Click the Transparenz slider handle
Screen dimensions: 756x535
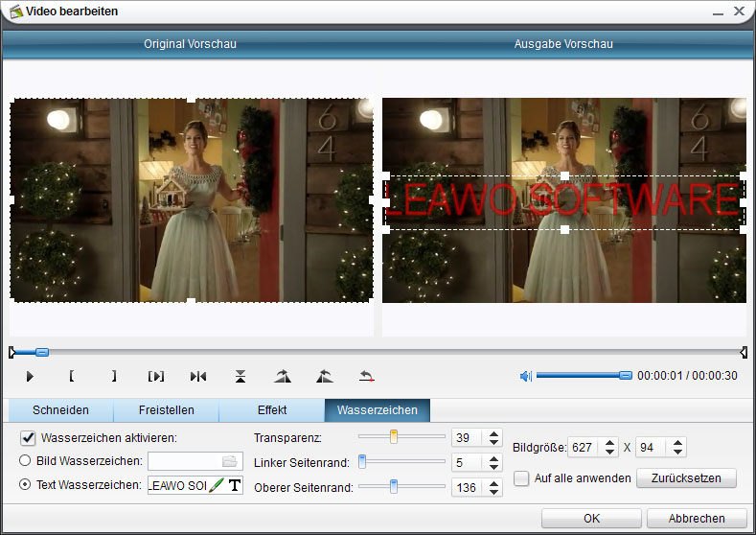pyautogui.click(x=393, y=437)
